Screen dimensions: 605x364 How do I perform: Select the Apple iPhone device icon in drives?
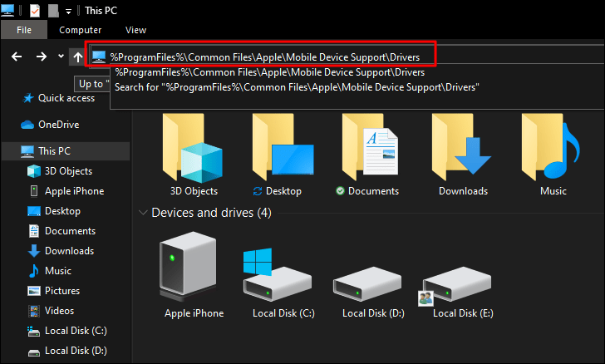188,267
